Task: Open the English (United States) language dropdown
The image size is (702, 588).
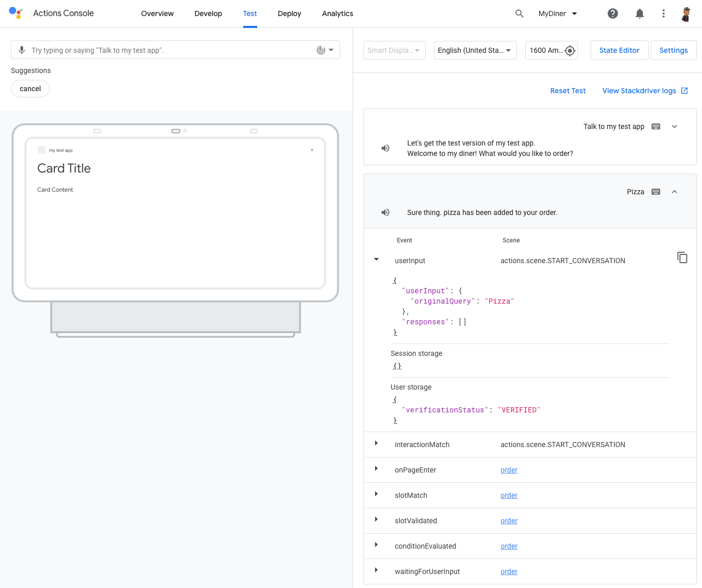Action: (474, 50)
